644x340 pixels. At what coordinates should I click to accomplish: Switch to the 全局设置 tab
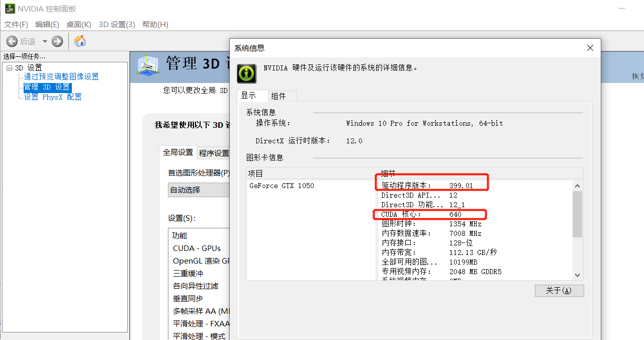click(178, 152)
